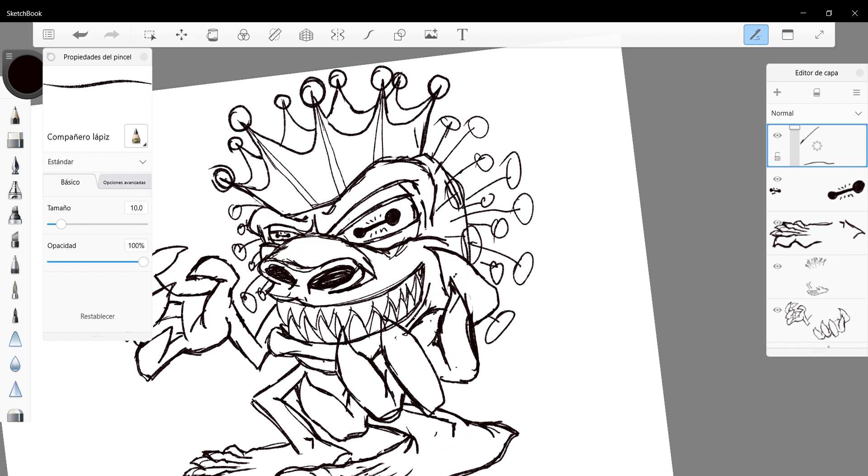Open the layer editor hamburger menu
Viewport: 868px width, 476px height.
click(856, 92)
